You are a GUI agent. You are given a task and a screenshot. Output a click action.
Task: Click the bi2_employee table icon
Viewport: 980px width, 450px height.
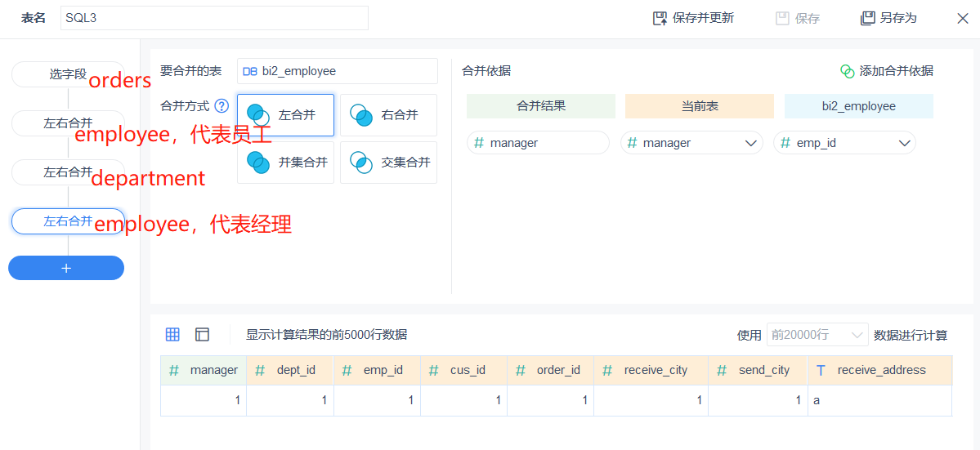[250, 71]
